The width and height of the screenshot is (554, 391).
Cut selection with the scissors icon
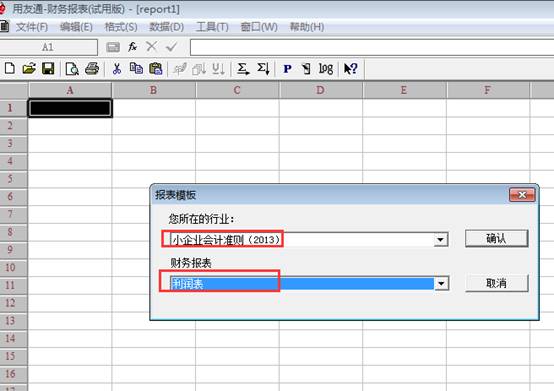click(x=117, y=69)
